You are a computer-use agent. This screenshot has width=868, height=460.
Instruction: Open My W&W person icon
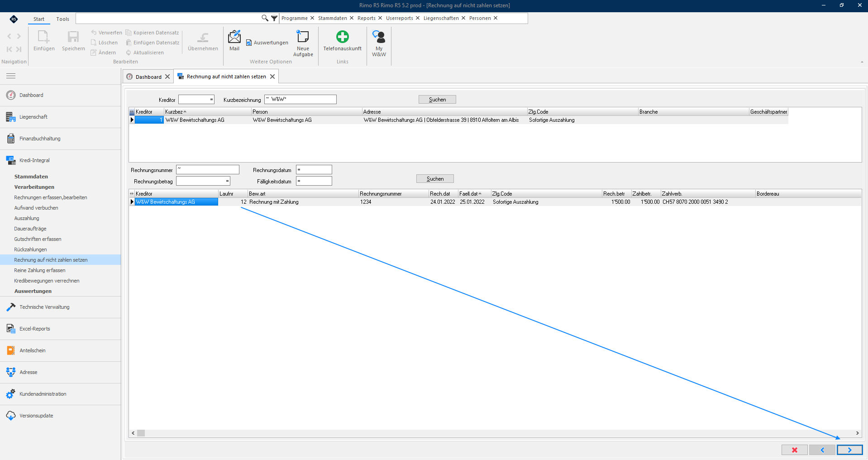click(x=379, y=37)
